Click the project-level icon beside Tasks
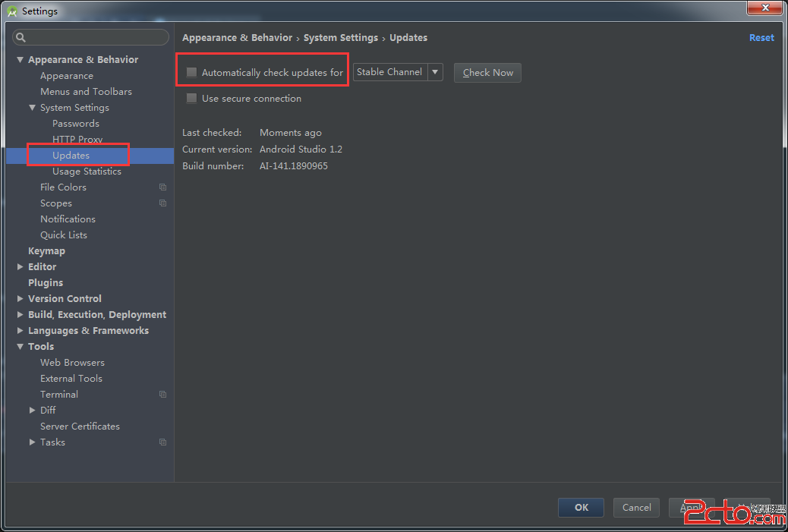 tap(162, 442)
